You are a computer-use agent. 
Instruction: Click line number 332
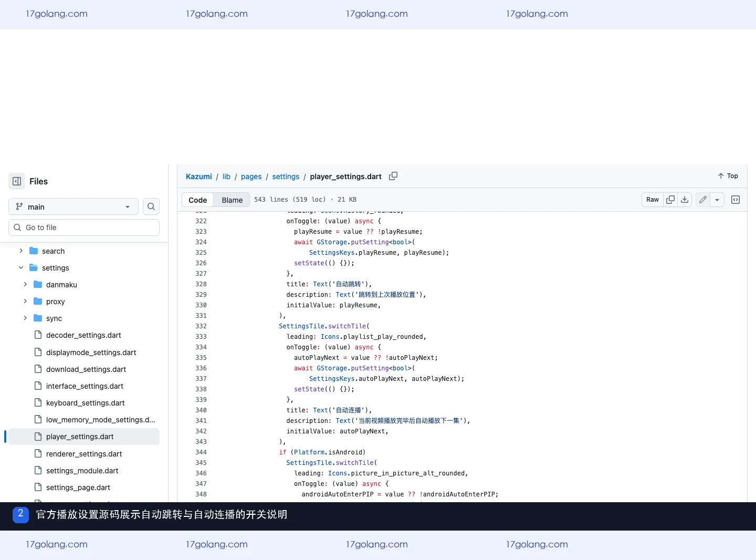[x=201, y=326]
